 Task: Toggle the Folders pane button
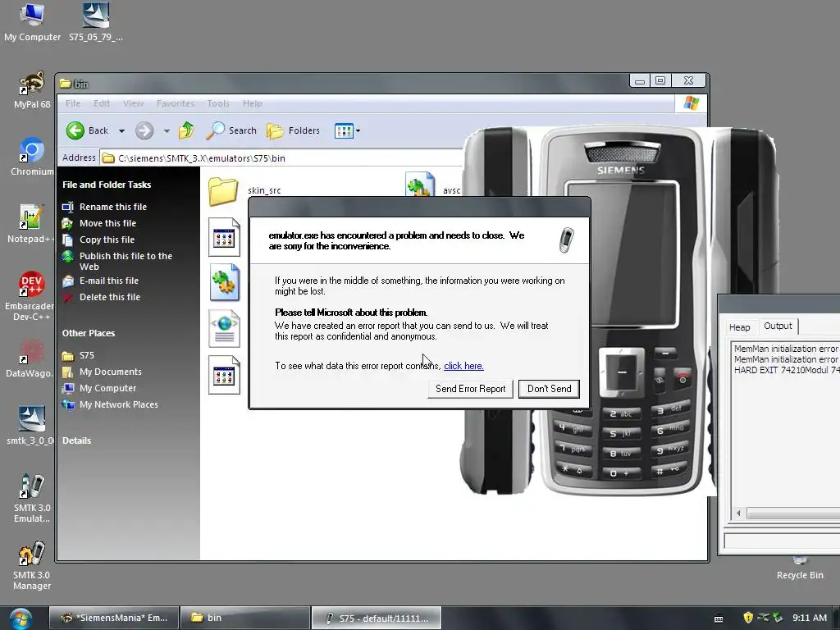click(x=293, y=130)
